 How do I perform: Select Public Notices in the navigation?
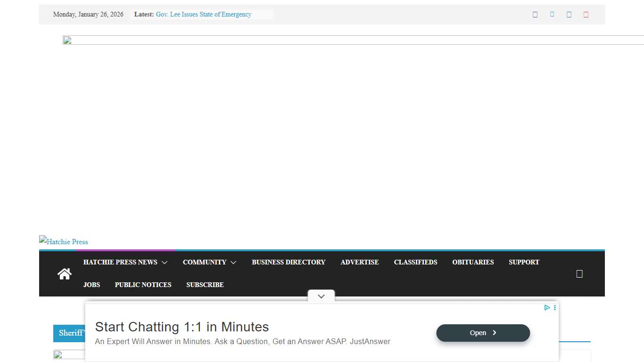pyautogui.click(x=143, y=285)
